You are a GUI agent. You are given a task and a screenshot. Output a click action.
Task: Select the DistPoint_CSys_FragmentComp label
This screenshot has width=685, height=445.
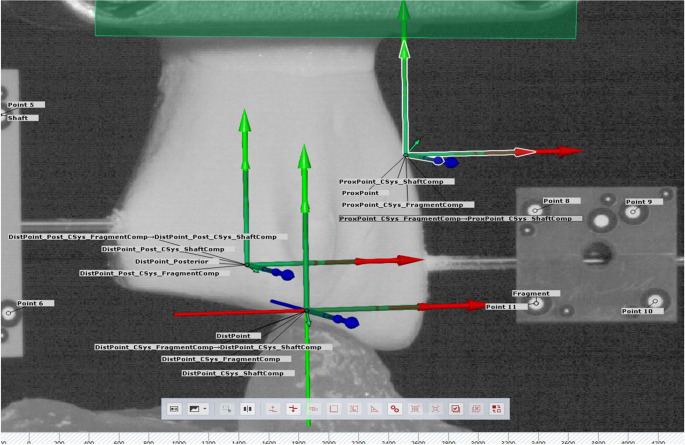(x=226, y=359)
